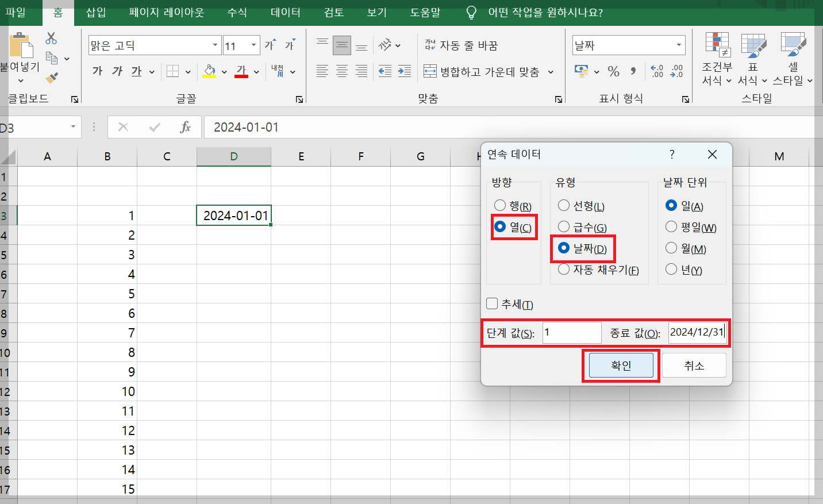Expand the border style dropdown arrow

[187, 70]
